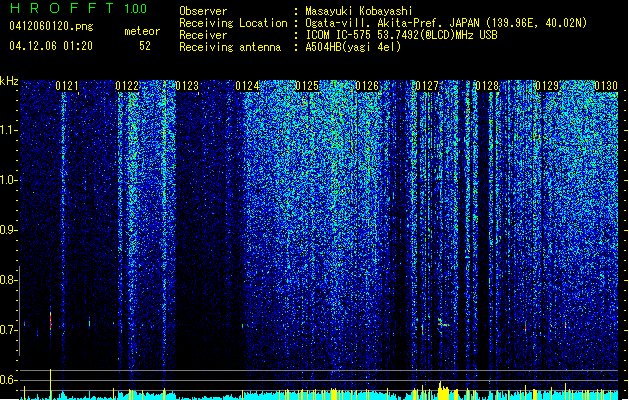This screenshot has width=629, height=400.
Task: Click the kHz axis unit label
Action: coord(9,81)
